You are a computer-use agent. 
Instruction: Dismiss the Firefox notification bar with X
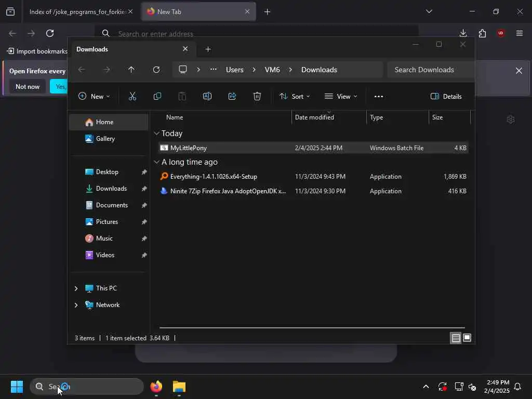click(x=519, y=71)
